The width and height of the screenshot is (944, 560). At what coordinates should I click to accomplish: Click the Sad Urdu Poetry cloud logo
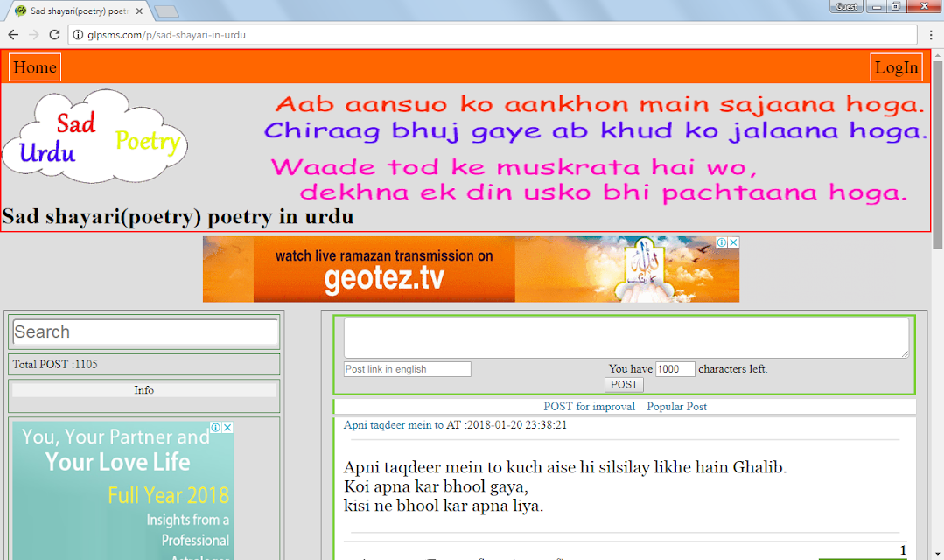95,136
